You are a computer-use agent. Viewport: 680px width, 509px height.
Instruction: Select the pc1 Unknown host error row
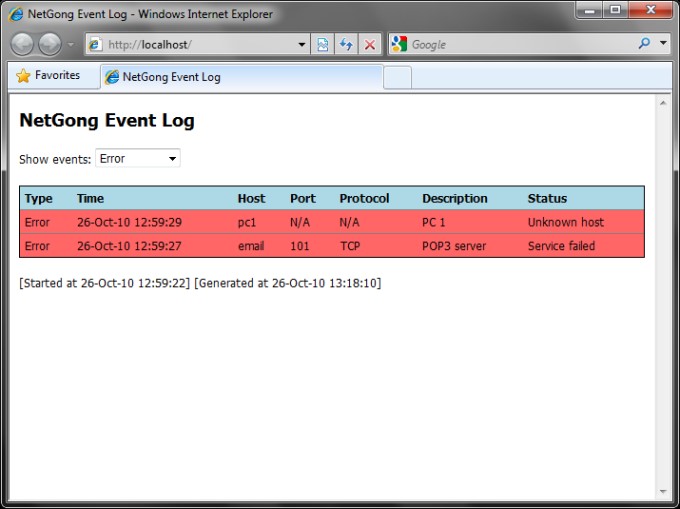331,222
